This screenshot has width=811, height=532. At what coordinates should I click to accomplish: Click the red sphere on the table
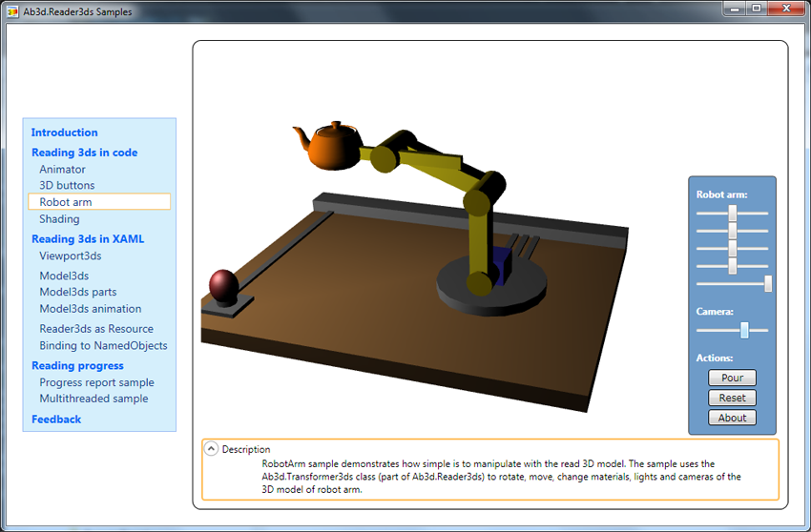[x=223, y=286]
